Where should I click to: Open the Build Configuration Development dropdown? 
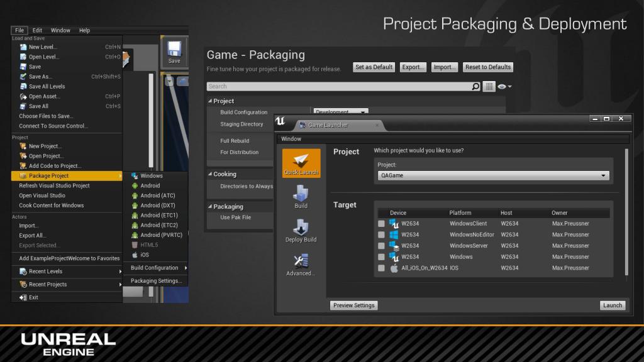click(340, 112)
